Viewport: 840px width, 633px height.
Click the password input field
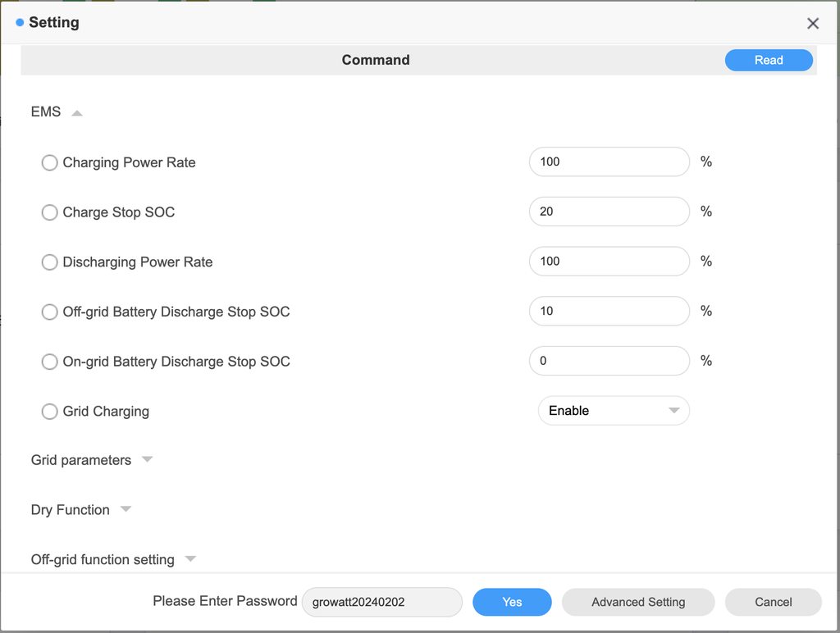tap(382, 602)
